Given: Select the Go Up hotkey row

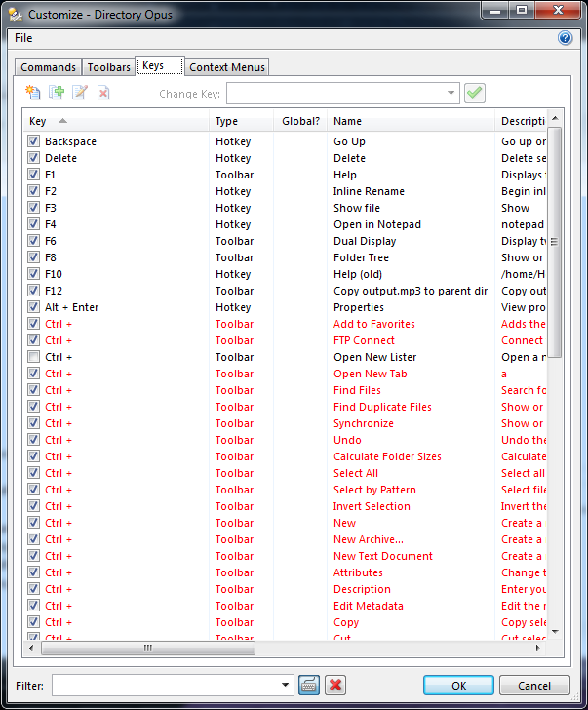Looking at the screenshot, I should 285,141.
